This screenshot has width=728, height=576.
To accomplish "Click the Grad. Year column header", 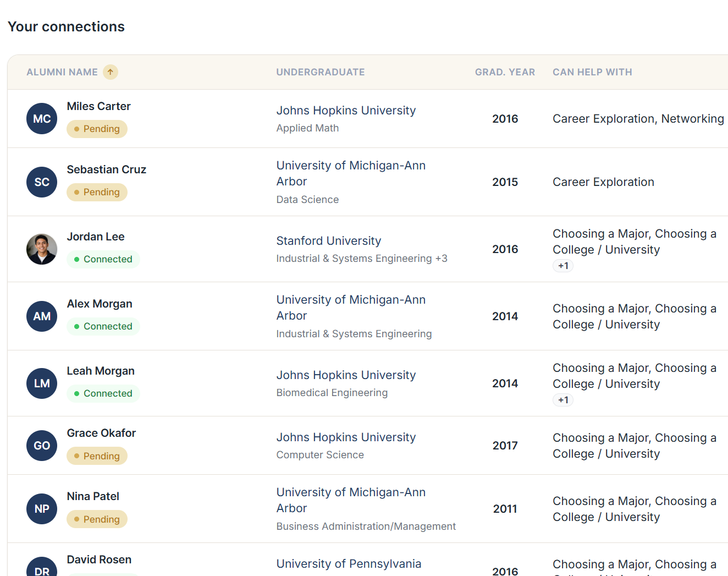I will pyautogui.click(x=505, y=72).
